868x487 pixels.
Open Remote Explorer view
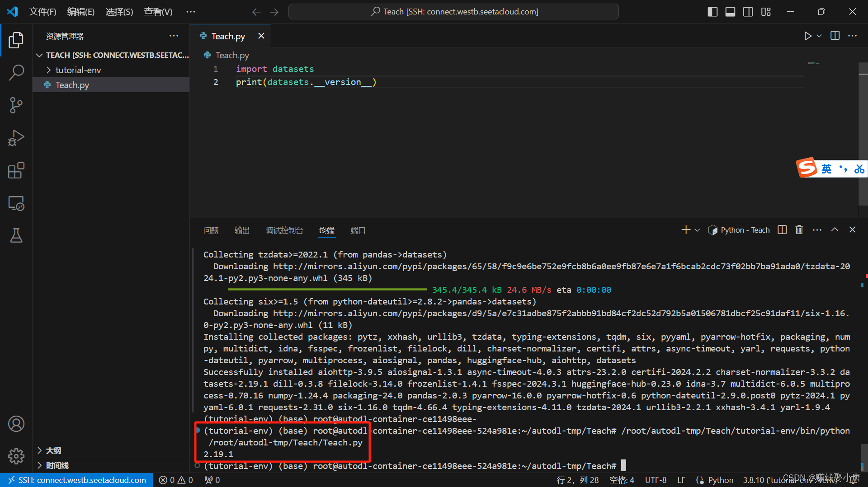16,203
